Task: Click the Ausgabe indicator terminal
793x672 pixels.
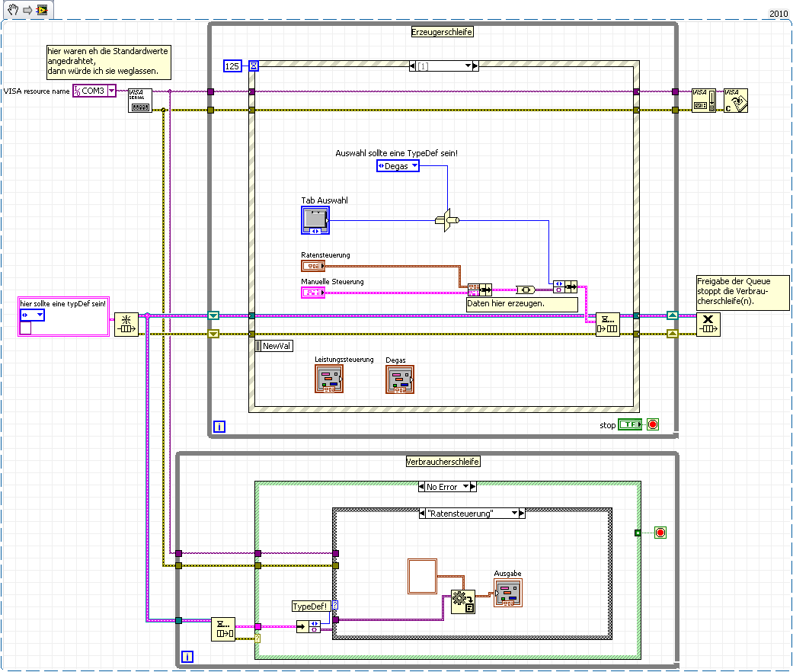Action: (508, 593)
